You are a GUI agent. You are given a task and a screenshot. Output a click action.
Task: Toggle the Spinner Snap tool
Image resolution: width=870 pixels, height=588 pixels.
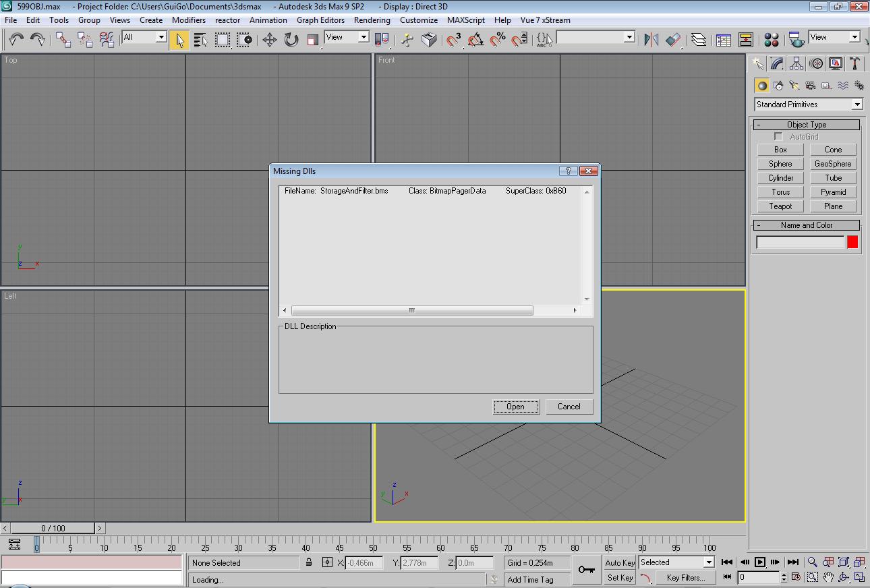pyautogui.click(x=519, y=40)
